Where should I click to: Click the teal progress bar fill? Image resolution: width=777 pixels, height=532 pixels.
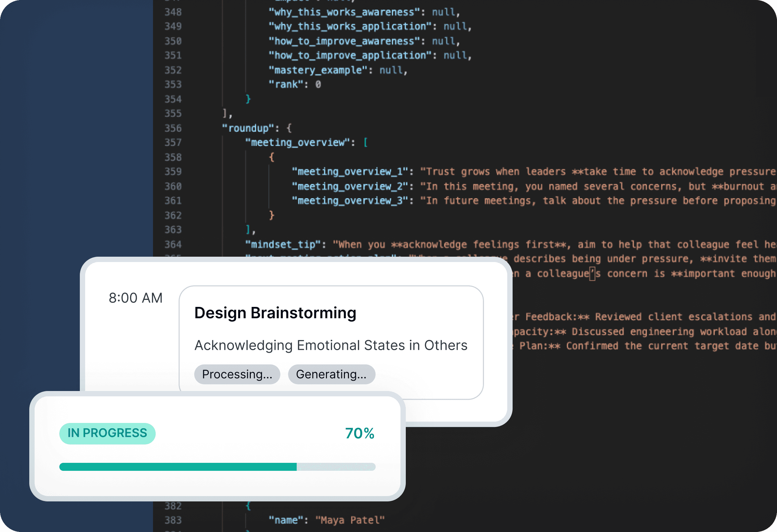pos(178,466)
